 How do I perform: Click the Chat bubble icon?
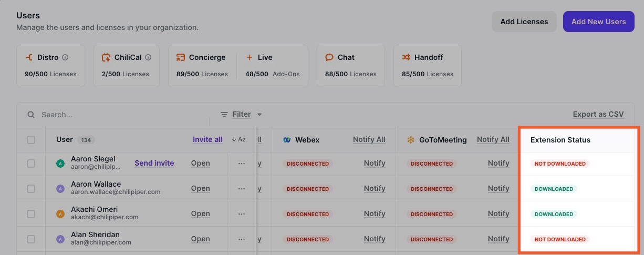[329, 57]
